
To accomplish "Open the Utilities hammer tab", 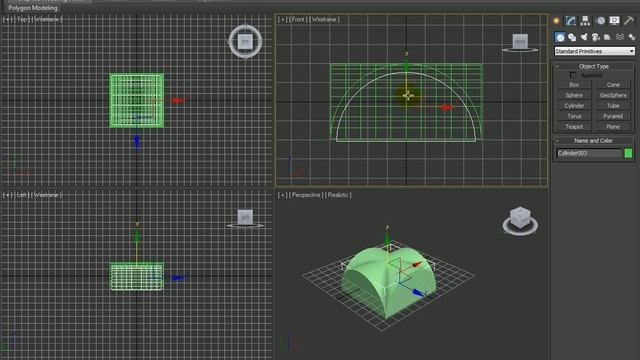I will 629,20.
